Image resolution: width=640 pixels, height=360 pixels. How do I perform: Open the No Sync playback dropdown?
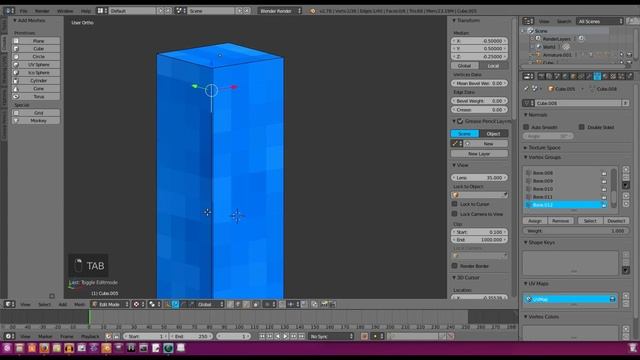331,336
